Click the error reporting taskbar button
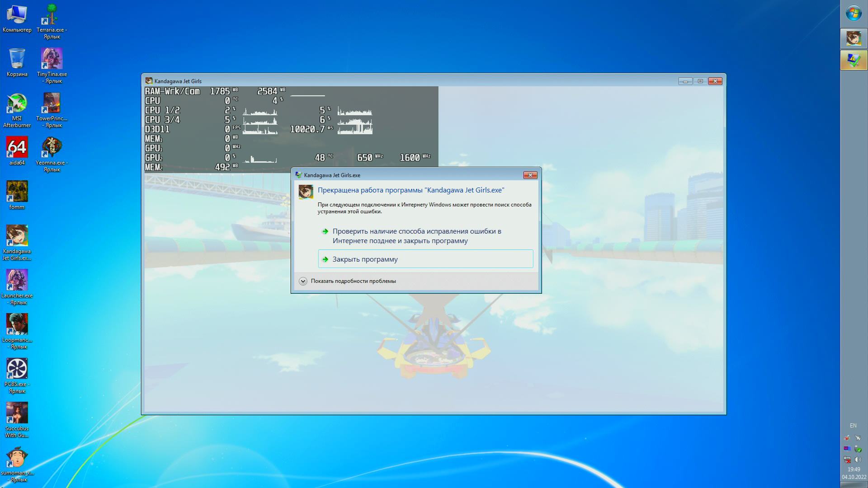The image size is (868, 488). click(x=854, y=61)
